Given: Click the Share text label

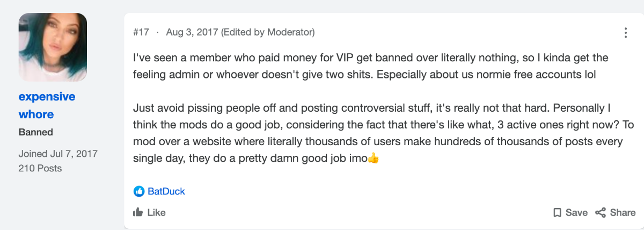Looking at the screenshot, I should click(x=623, y=212).
